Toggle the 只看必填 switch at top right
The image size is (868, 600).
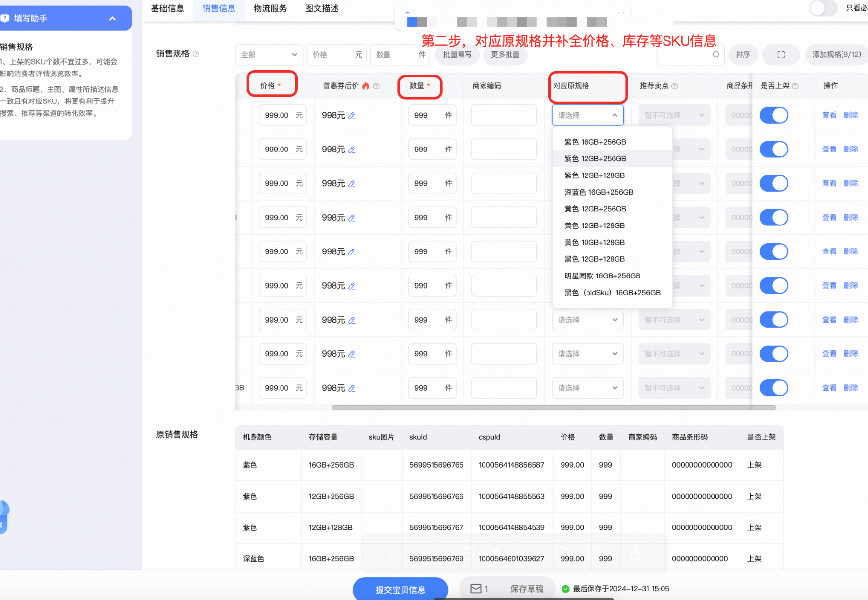pyautogui.click(x=823, y=8)
